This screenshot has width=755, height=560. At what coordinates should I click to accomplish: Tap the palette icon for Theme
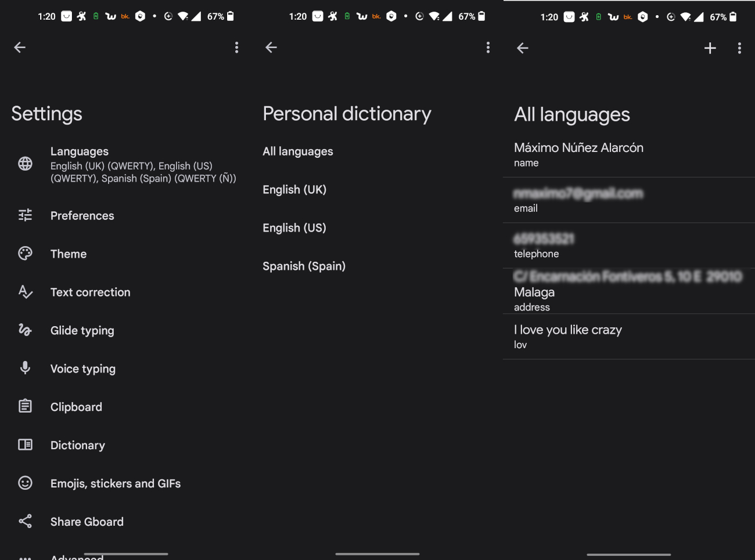(x=25, y=254)
